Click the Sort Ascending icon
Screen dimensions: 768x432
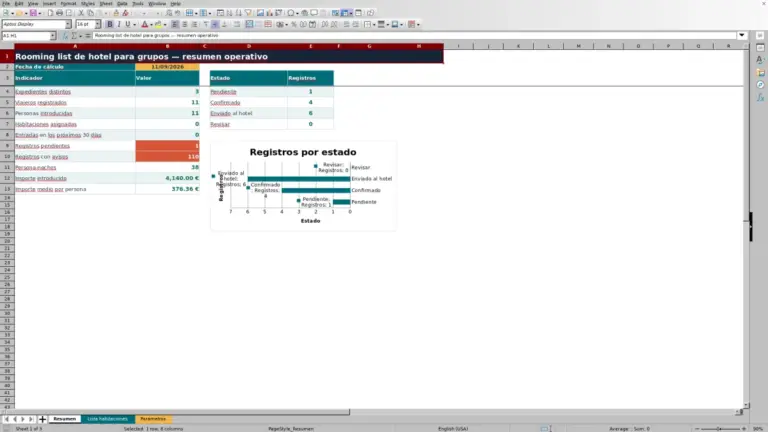(229, 13)
